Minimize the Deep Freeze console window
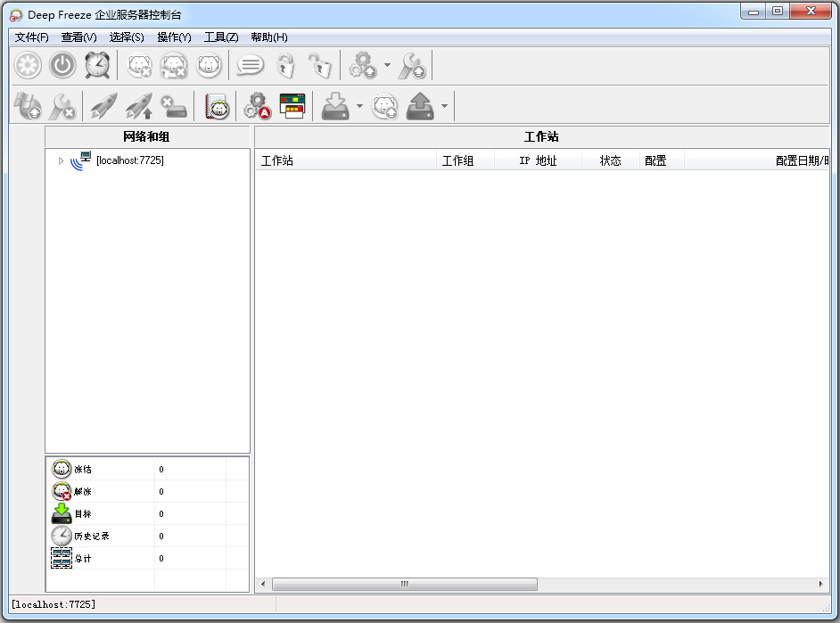Viewport: 840px width, 623px height. [x=754, y=12]
